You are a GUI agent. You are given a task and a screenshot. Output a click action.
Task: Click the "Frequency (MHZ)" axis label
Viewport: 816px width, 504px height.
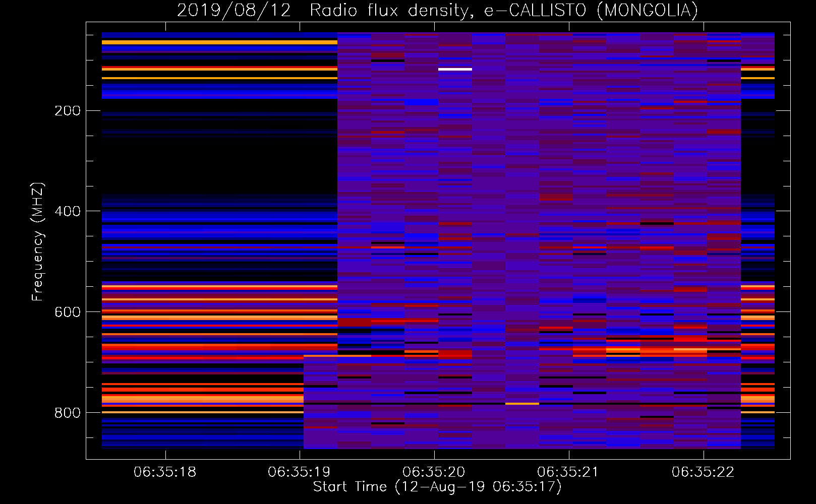click(x=38, y=242)
